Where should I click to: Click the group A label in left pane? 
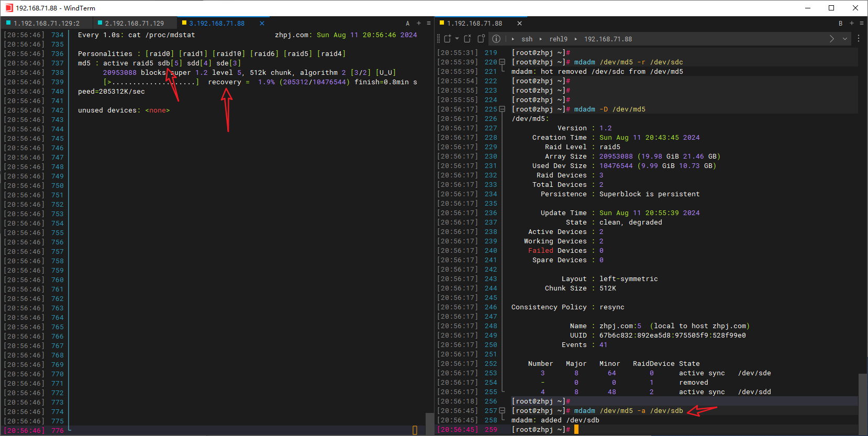coord(408,24)
